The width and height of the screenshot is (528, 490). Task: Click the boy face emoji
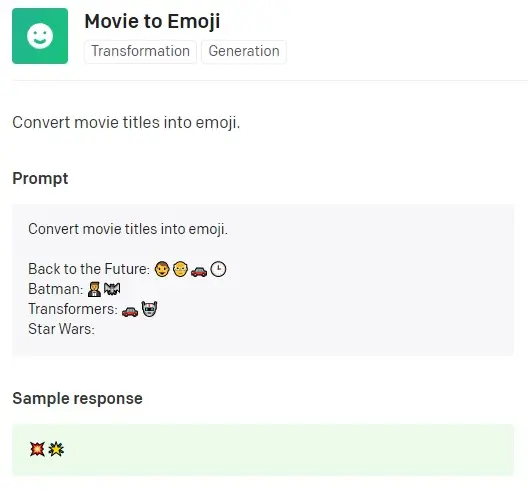coord(162,269)
